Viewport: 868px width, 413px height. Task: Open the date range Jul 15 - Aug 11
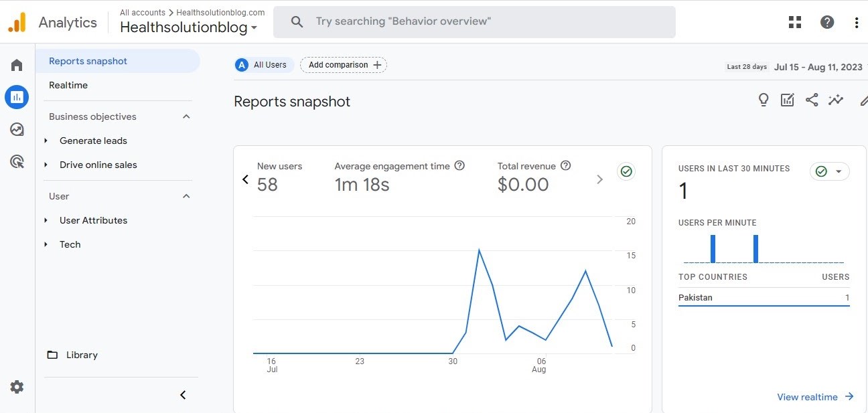coord(818,67)
